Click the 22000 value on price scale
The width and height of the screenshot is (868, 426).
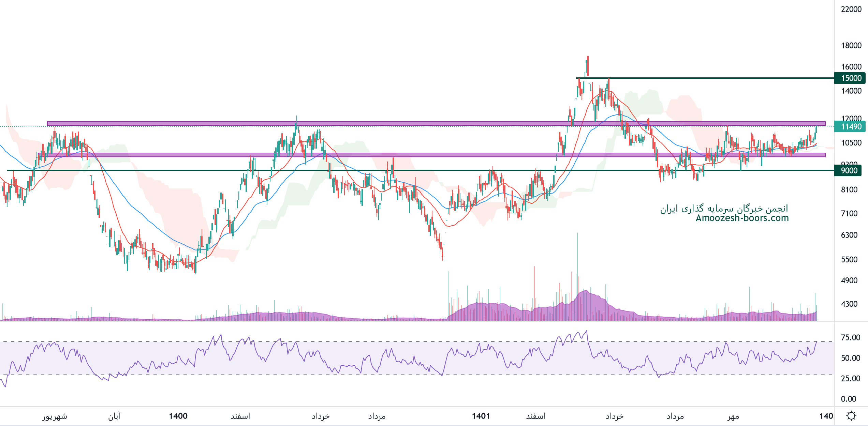851,9
